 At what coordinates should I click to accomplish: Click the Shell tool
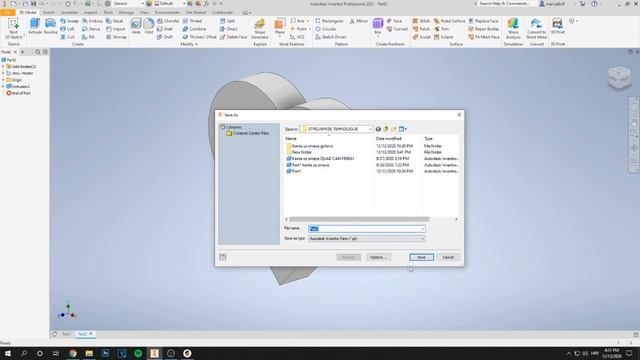coord(165,29)
